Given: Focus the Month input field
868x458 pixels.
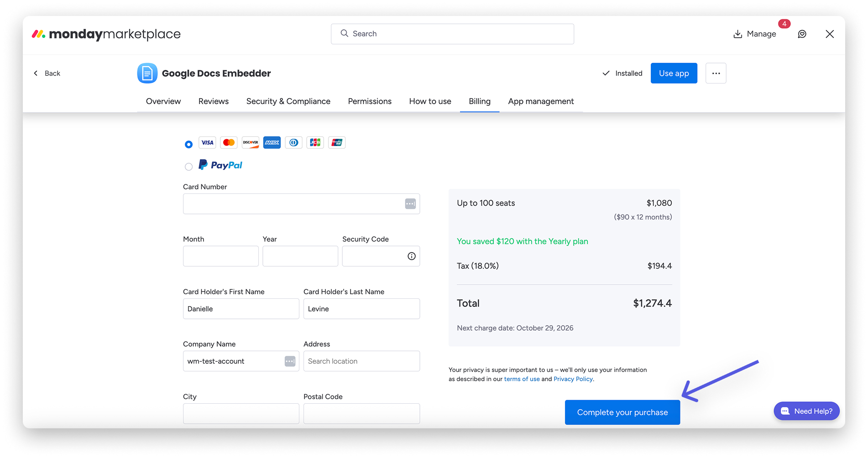Looking at the screenshot, I should pyautogui.click(x=221, y=256).
